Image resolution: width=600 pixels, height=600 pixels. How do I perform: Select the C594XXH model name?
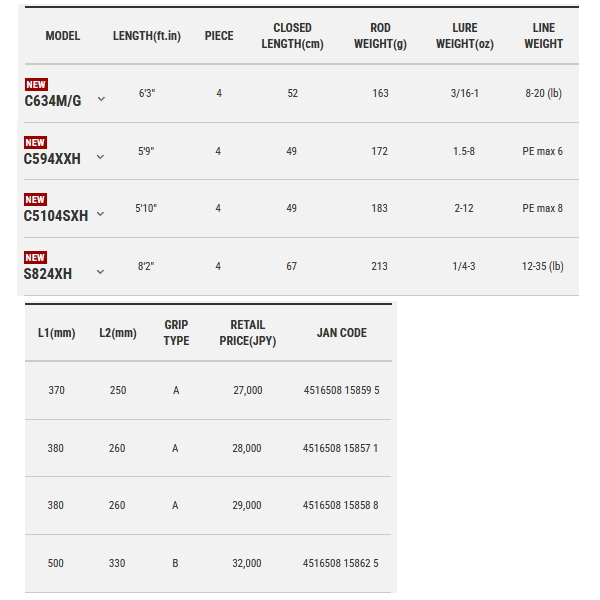click(52, 159)
